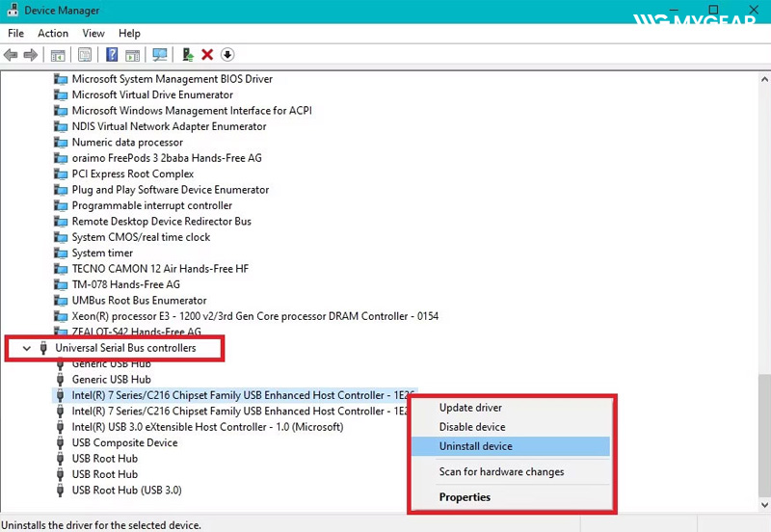Open the Help menu
This screenshot has height=532, width=771.
pyautogui.click(x=129, y=33)
